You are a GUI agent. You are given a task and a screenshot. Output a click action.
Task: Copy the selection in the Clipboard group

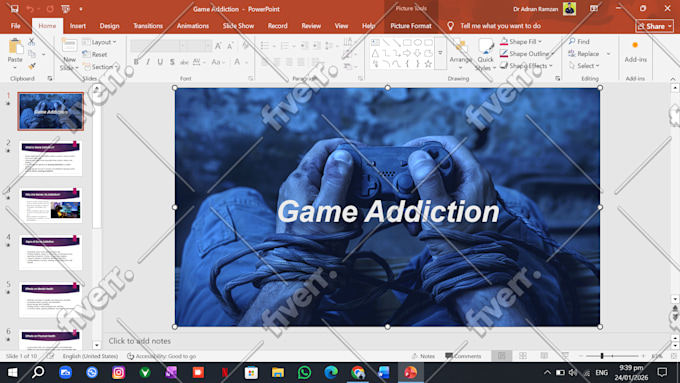pos(32,54)
